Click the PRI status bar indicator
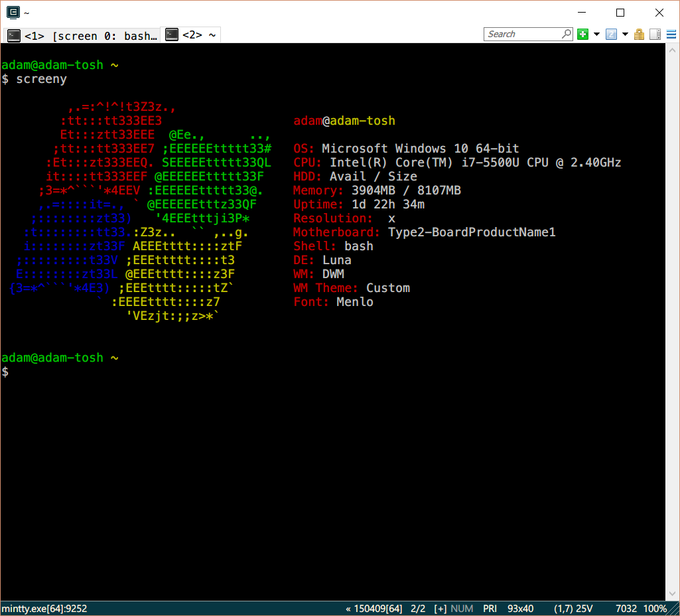This screenshot has width=680, height=616. tap(490, 609)
